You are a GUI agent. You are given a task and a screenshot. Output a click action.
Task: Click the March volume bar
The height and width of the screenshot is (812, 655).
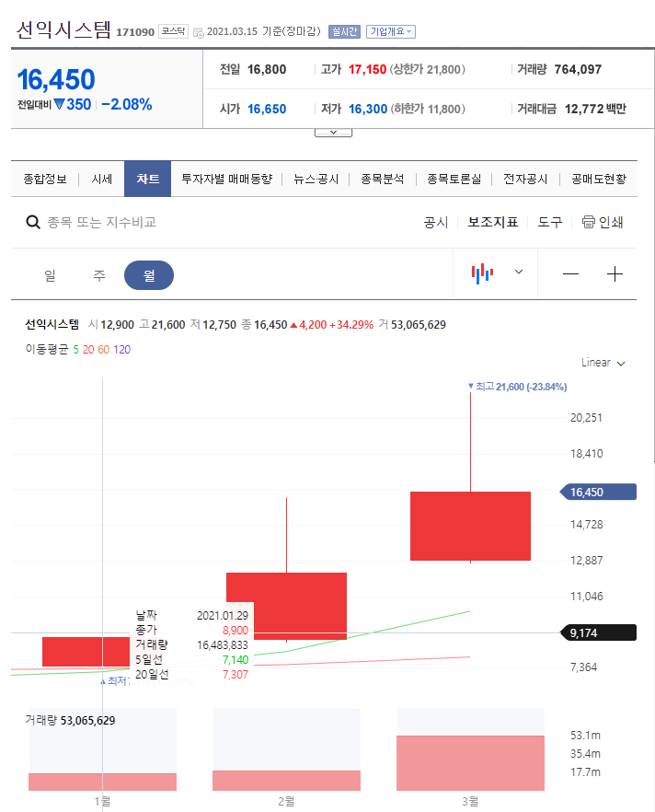click(x=470, y=763)
